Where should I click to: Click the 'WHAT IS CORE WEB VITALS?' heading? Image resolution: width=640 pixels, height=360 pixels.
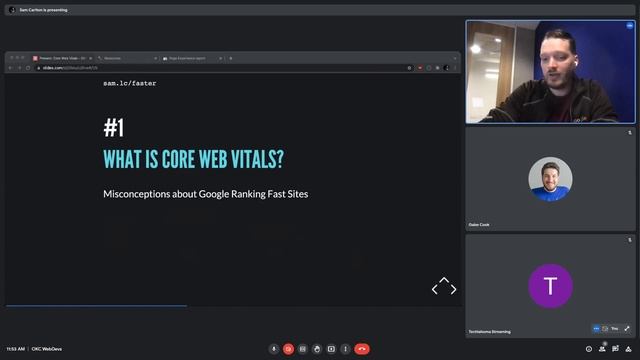(193, 159)
